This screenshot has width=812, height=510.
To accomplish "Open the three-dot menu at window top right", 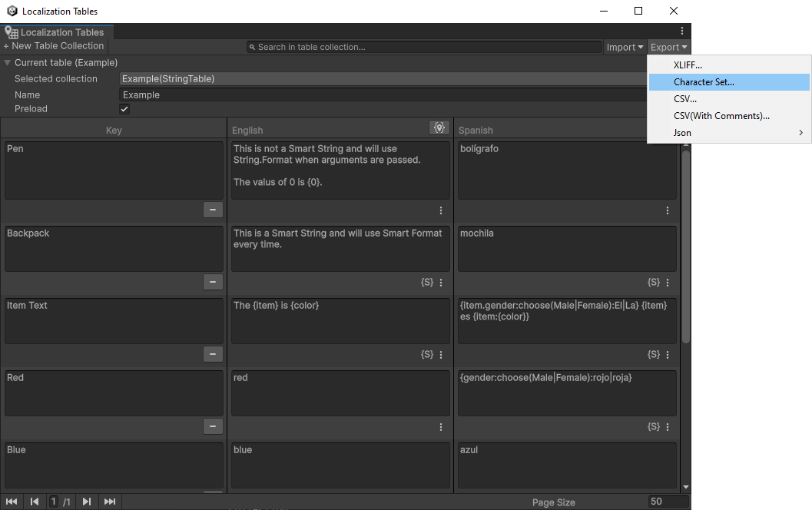I will (x=681, y=30).
